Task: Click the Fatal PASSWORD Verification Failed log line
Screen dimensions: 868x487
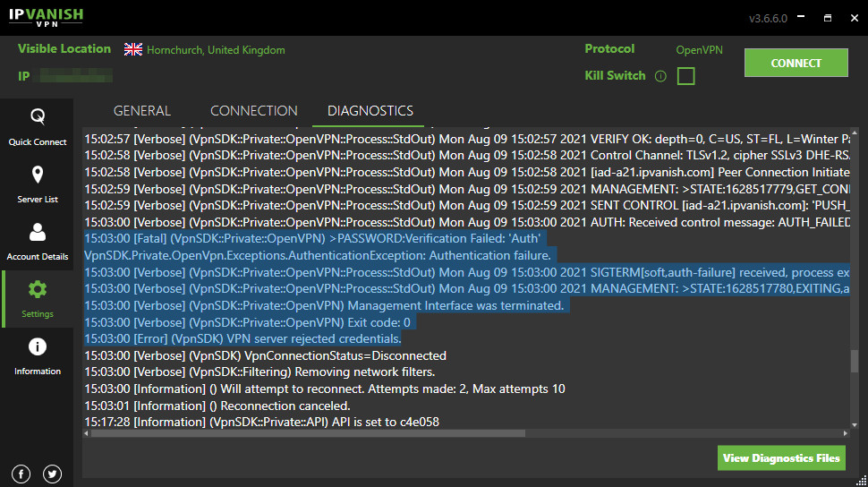Action: (x=312, y=239)
